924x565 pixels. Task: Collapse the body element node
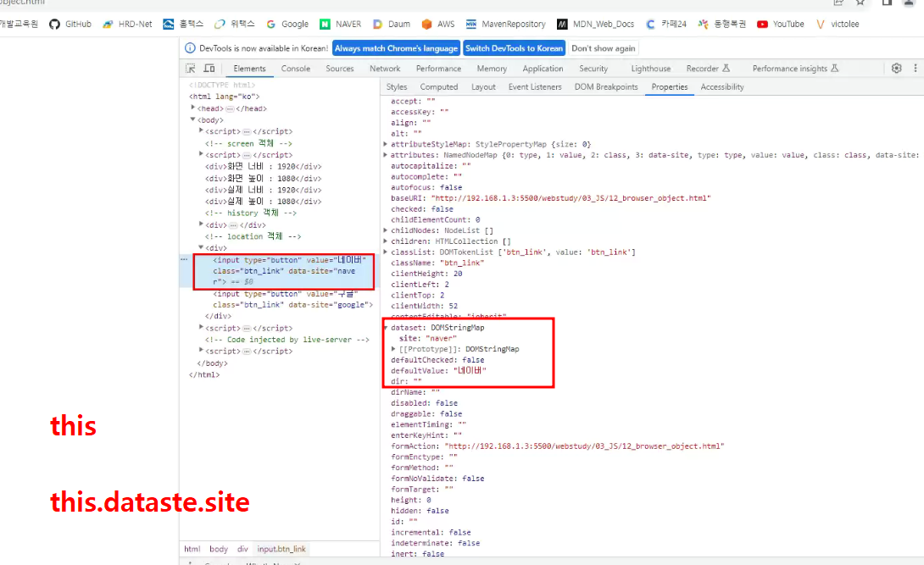192,119
